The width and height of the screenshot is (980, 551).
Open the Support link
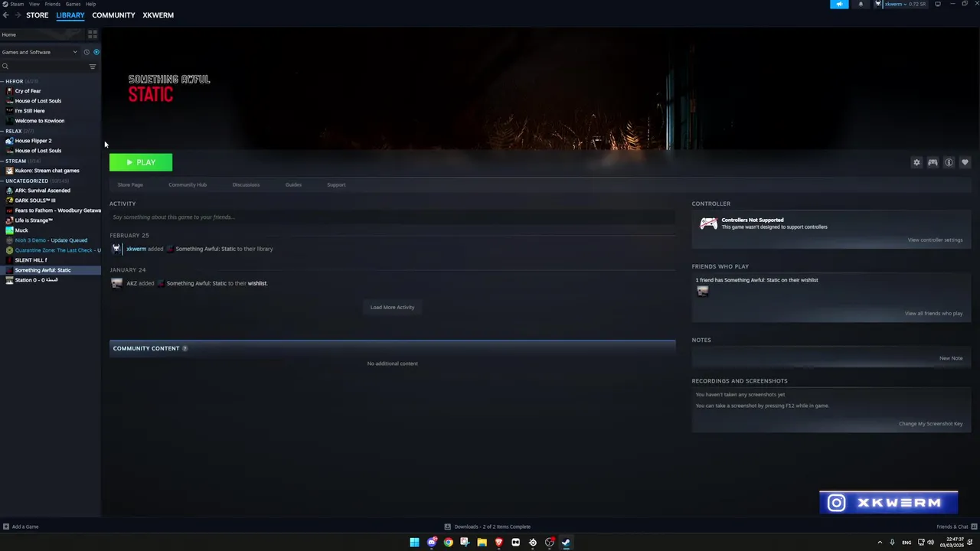336,184
